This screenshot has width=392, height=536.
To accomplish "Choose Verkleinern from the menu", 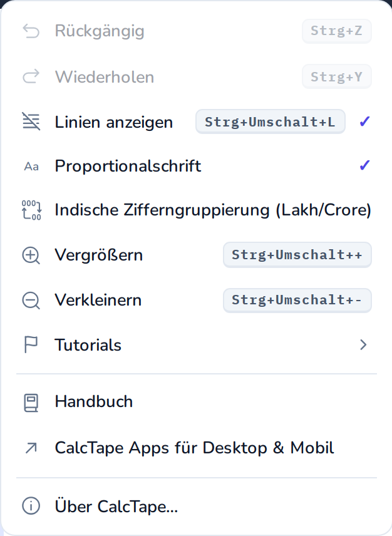I will pos(196,300).
